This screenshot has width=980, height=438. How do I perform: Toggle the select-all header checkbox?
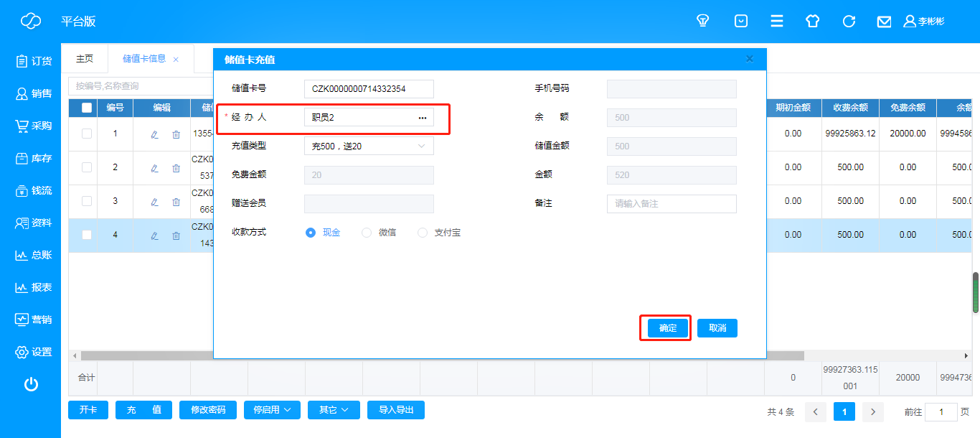tap(87, 108)
